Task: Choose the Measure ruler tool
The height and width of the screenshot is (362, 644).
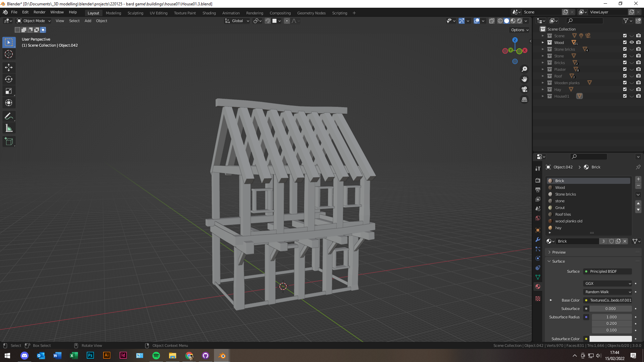Action: pos(9,128)
